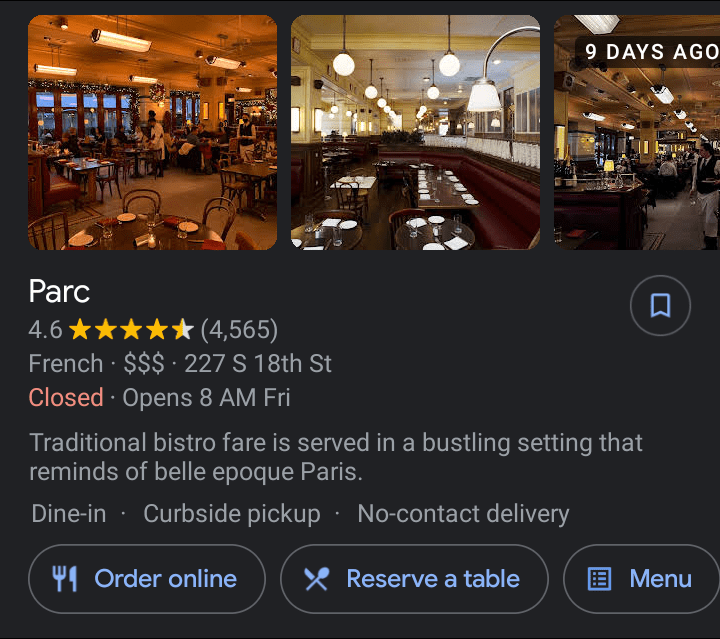Tap the Reserve a table button
The image size is (720, 639).
tap(414, 579)
